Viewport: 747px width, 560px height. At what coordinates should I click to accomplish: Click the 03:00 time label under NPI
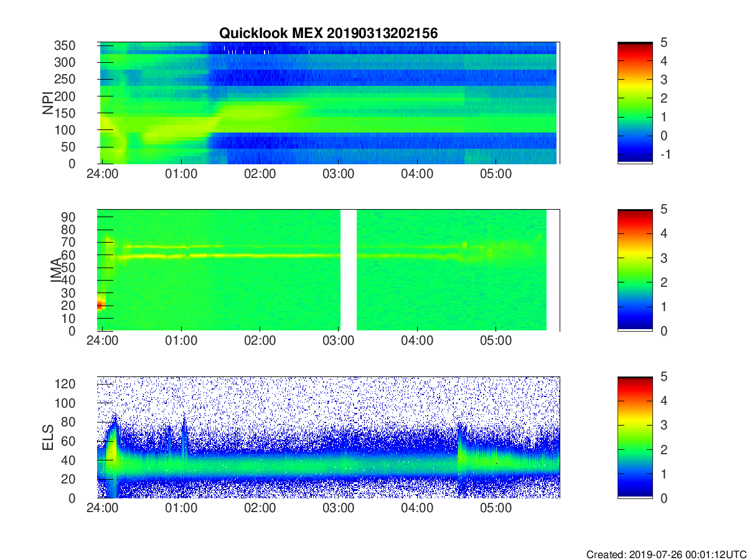click(x=339, y=174)
